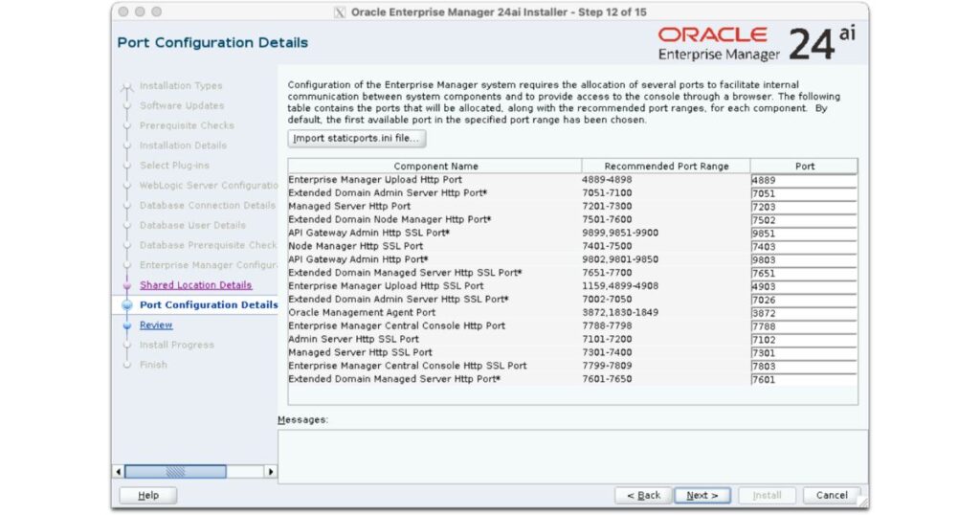Click the Database User Details step
Viewport: 980px width, 515px height.
(x=192, y=226)
